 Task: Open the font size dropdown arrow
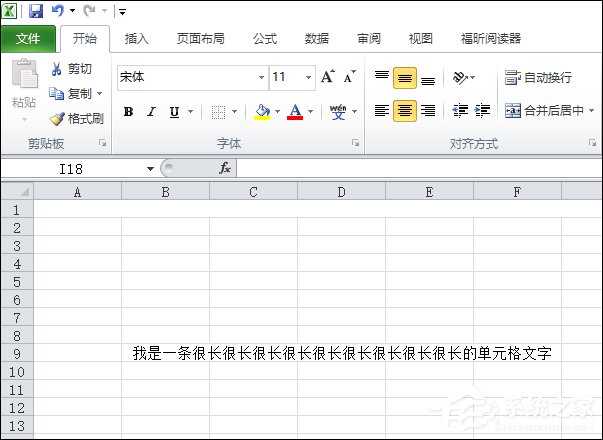tap(308, 77)
